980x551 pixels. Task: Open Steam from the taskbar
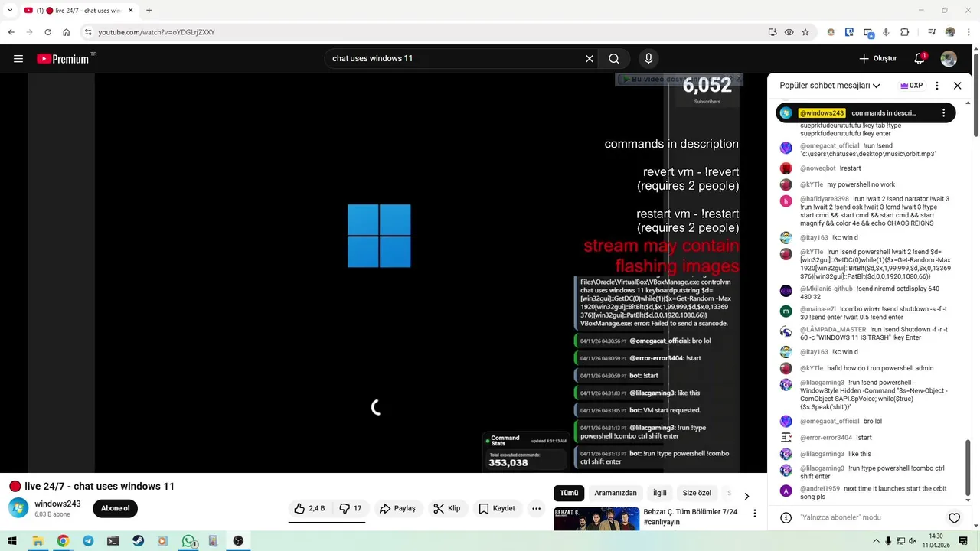(138, 541)
